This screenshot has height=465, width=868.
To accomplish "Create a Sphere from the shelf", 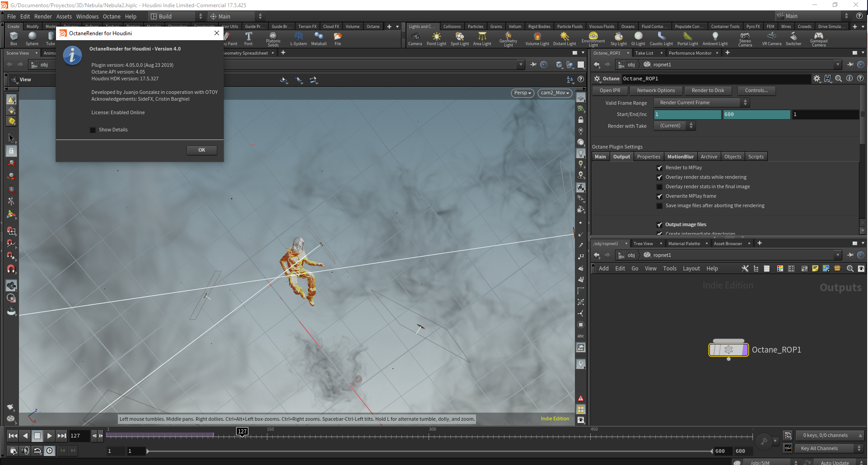I will pos(32,38).
